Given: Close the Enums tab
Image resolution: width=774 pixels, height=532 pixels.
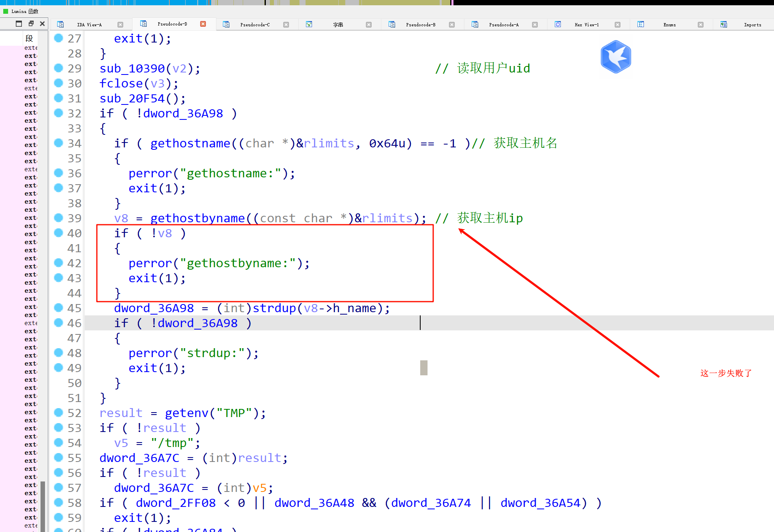Looking at the screenshot, I should pyautogui.click(x=701, y=25).
